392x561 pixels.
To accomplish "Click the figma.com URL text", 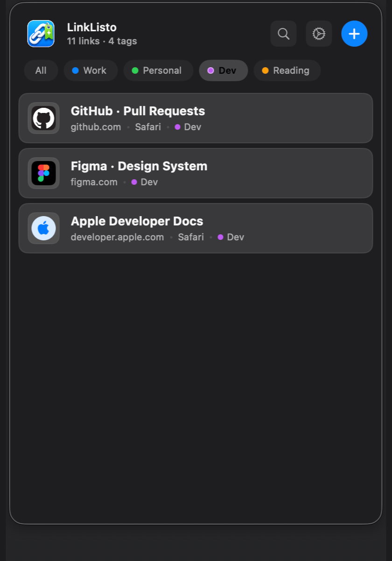I will pyautogui.click(x=94, y=182).
